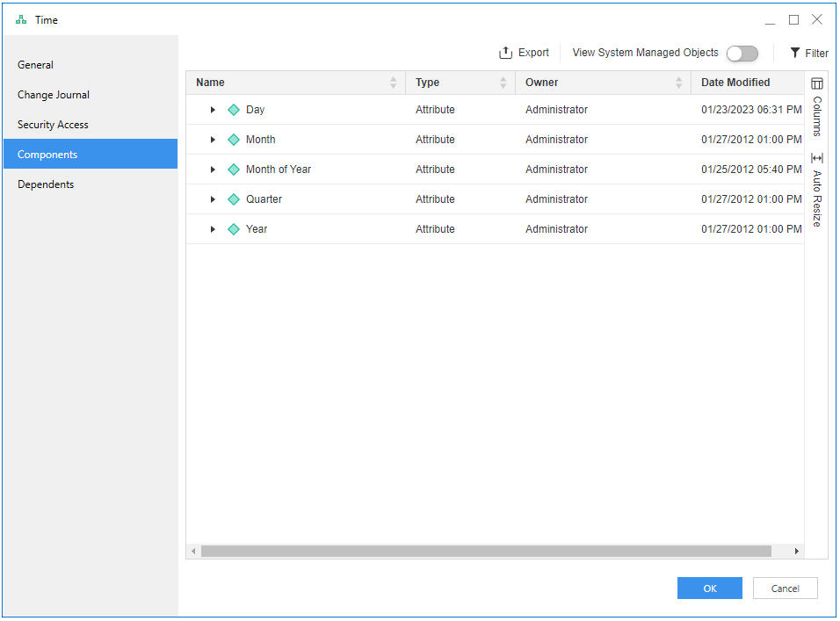This screenshot has height=621, width=840.
Task: Switch to Security Access section
Action: 53,125
